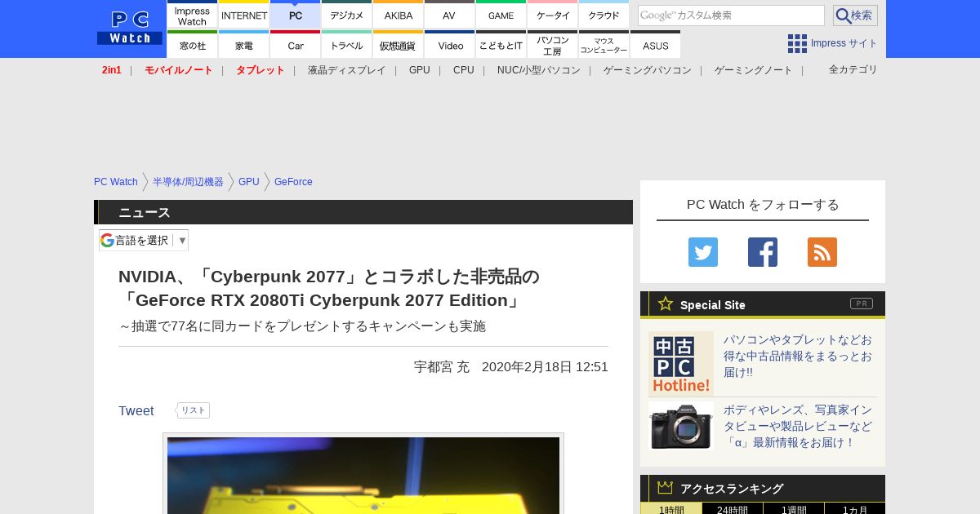Open the ケータイ tab

click(x=553, y=15)
